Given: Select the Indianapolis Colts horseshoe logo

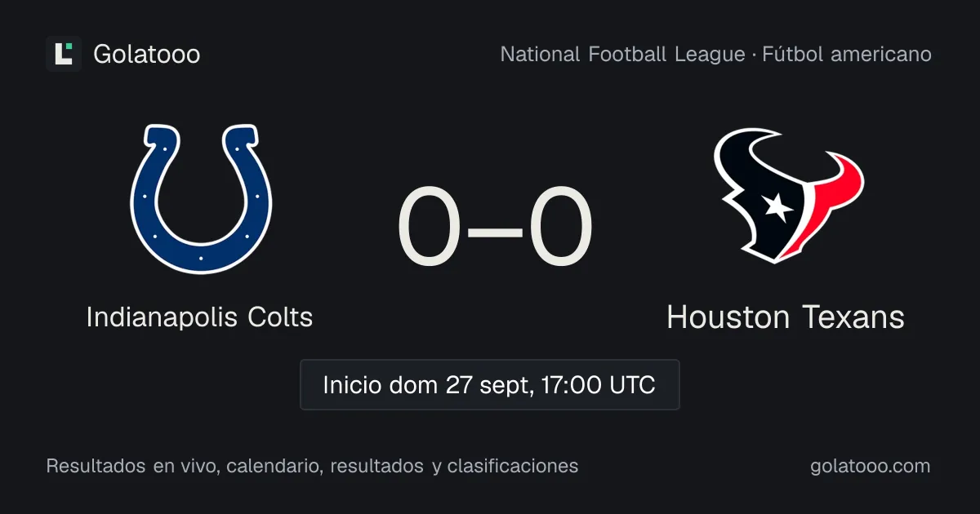Looking at the screenshot, I should click(x=201, y=199).
